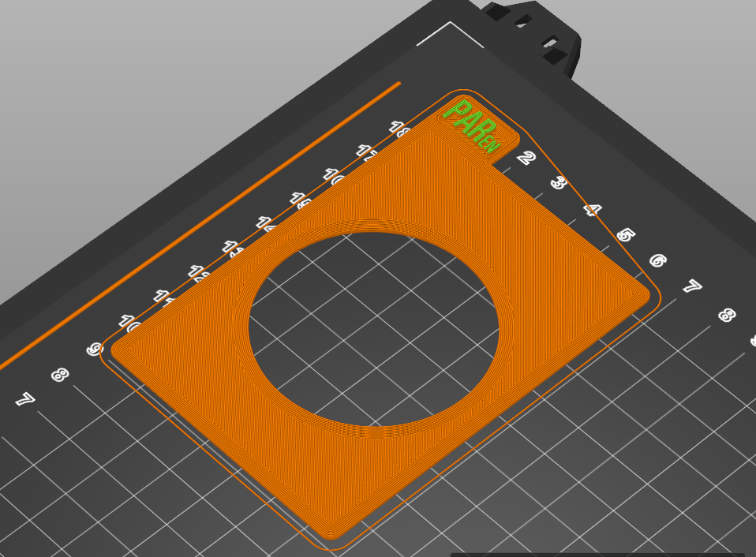Image resolution: width=756 pixels, height=557 pixels.
Task: Click the bed ruler label "9"
Action: (x=95, y=350)
